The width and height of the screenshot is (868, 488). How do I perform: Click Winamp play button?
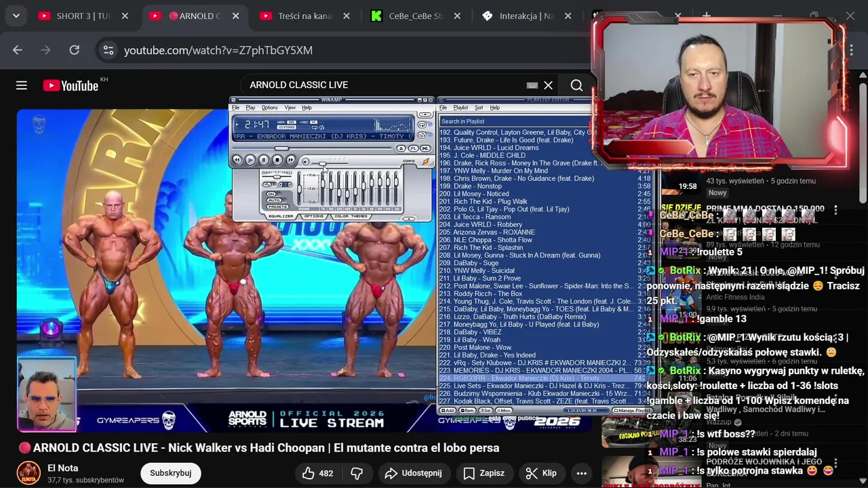click(x=250, y=160)
